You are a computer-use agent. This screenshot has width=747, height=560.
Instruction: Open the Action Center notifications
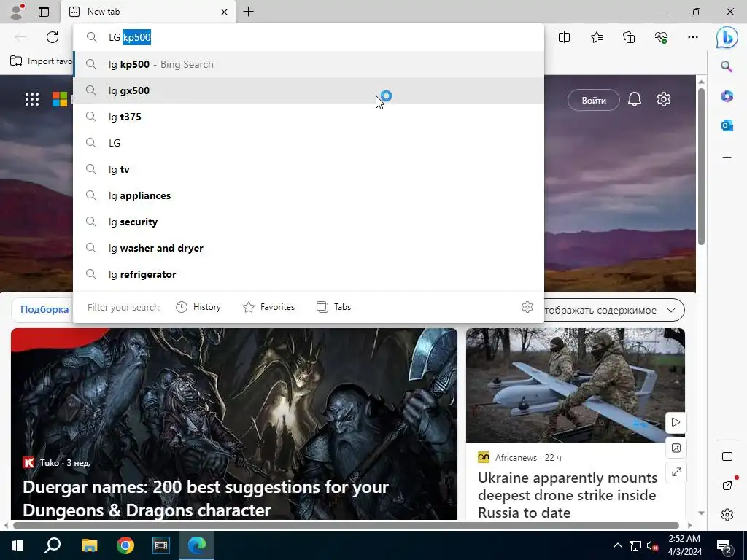724,546
